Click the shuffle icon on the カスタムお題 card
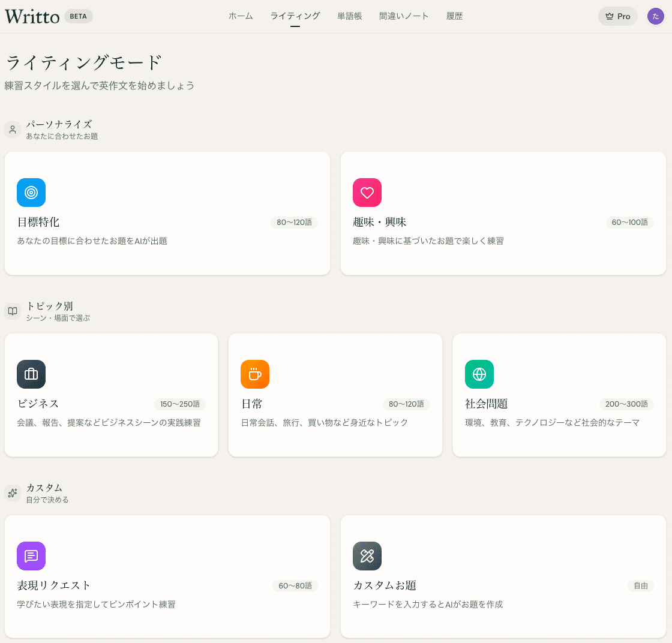Image resolution: width=672 pixels, height=643 pixels. 367,556
